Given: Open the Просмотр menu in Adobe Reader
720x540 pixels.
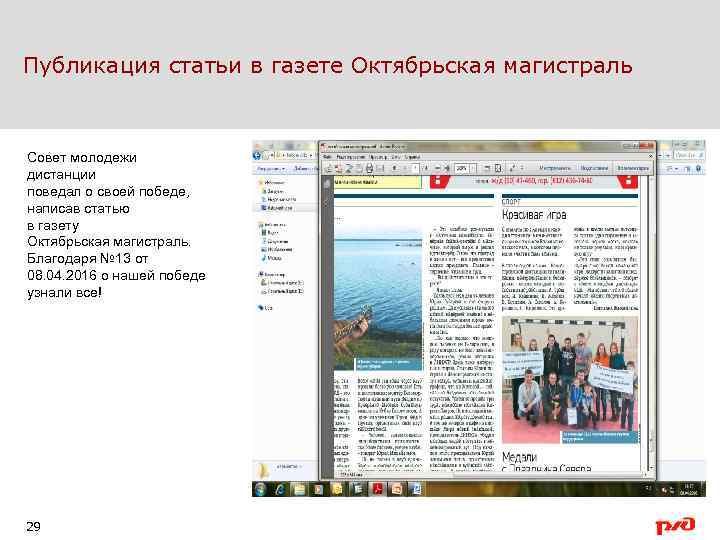Looking at the screenshot, I should tap(378, 157).
